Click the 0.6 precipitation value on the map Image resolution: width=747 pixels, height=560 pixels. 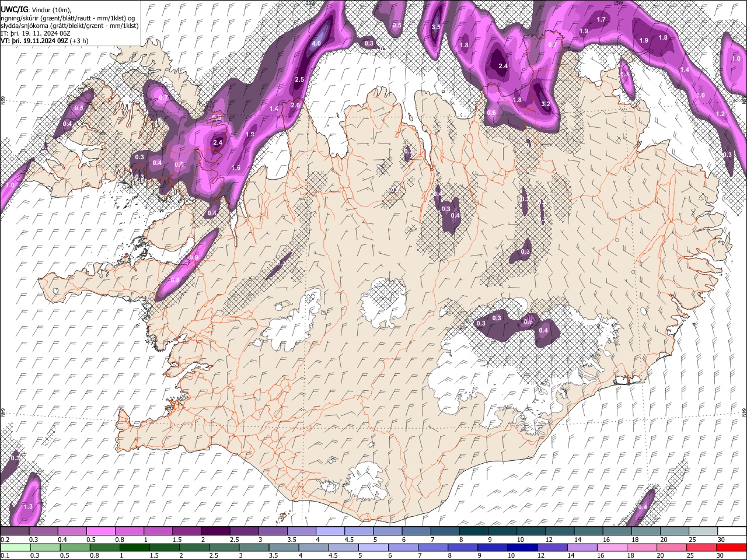coord(491,113)
